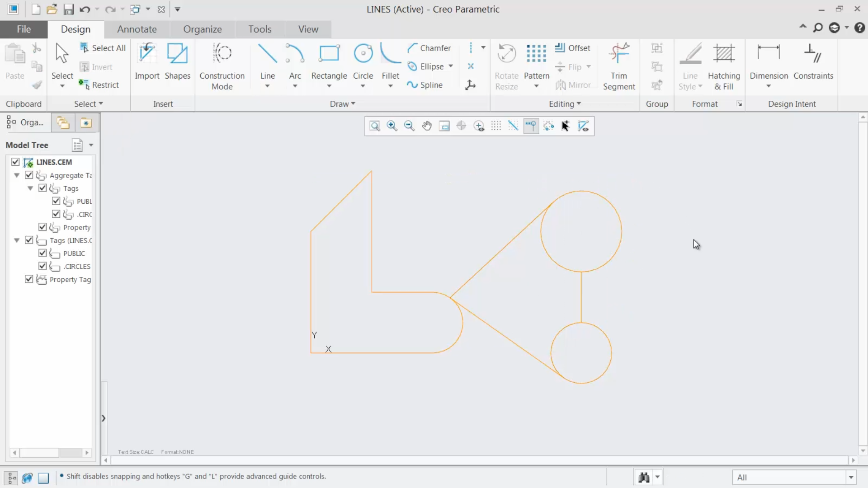868x488 pixels.
Task: Select the Circle tool
Action: tap(363, 63)
